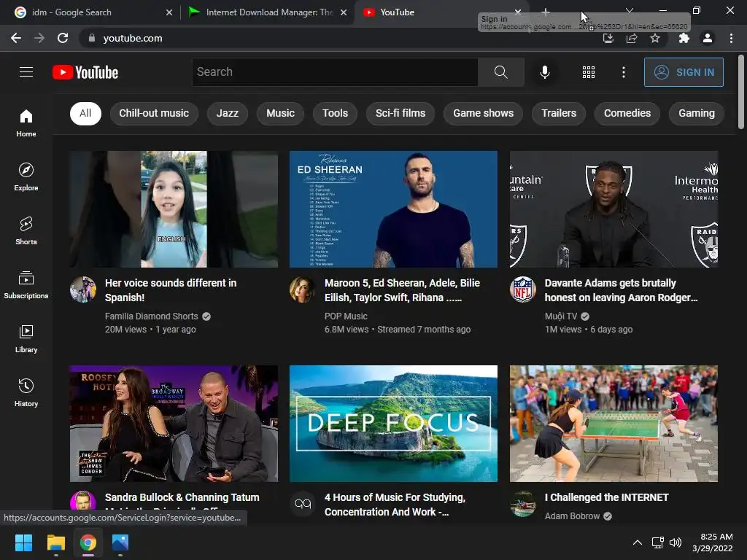Open Subscriptions in the sidebar

(26, 284)
